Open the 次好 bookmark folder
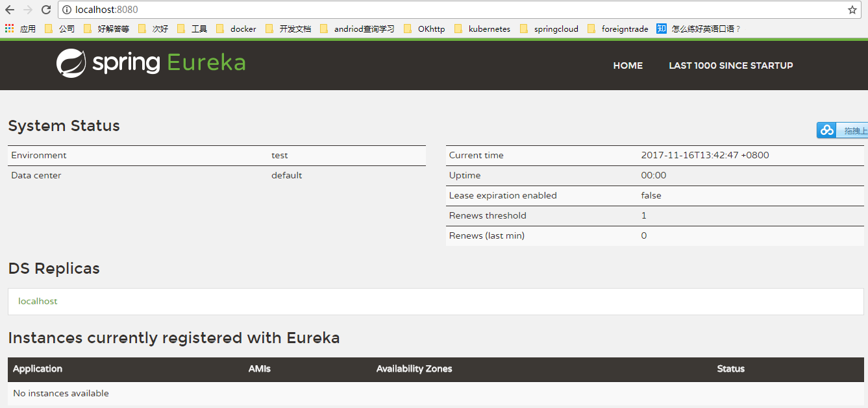This screenshot has width=868, height=408. (x=153, y=29)
